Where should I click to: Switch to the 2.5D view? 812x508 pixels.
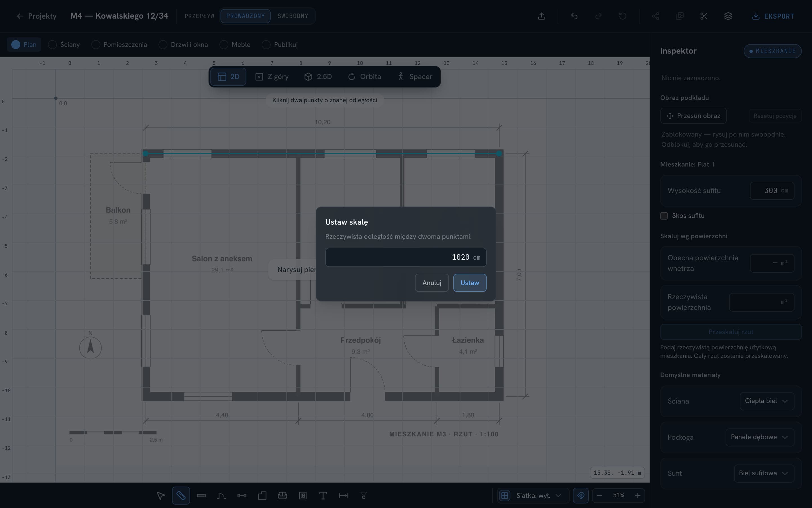click(318, 76)
